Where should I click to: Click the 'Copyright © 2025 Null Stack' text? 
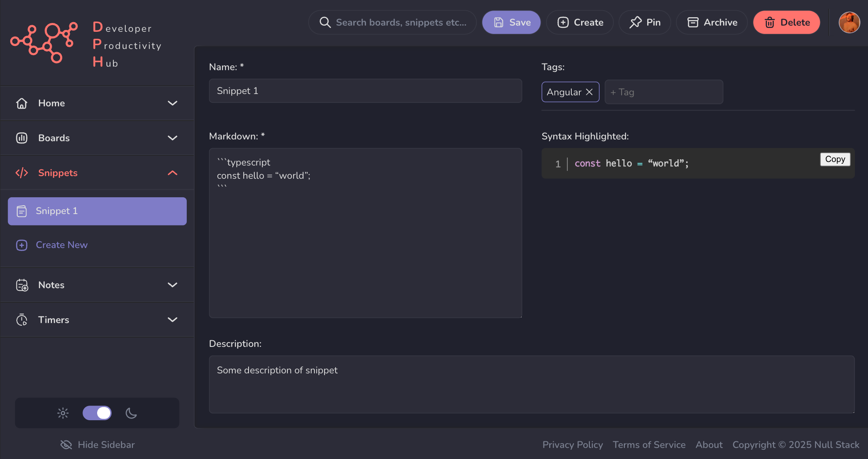click(x=796, y=444)
